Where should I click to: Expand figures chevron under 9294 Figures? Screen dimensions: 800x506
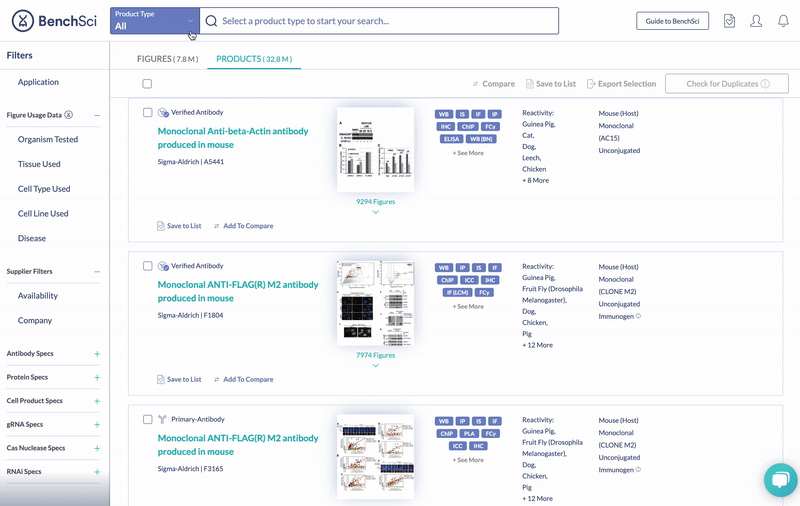tap(376, 212)
